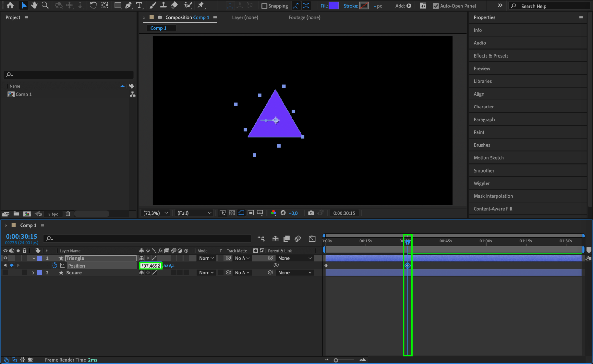Expand the Square layer properties
The image size is (593, 364).
point(33,273)
